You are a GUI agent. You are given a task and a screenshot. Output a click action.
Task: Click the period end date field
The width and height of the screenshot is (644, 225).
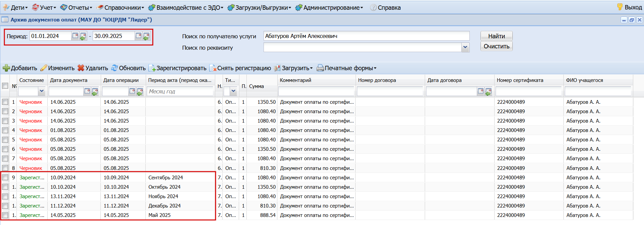113,36
